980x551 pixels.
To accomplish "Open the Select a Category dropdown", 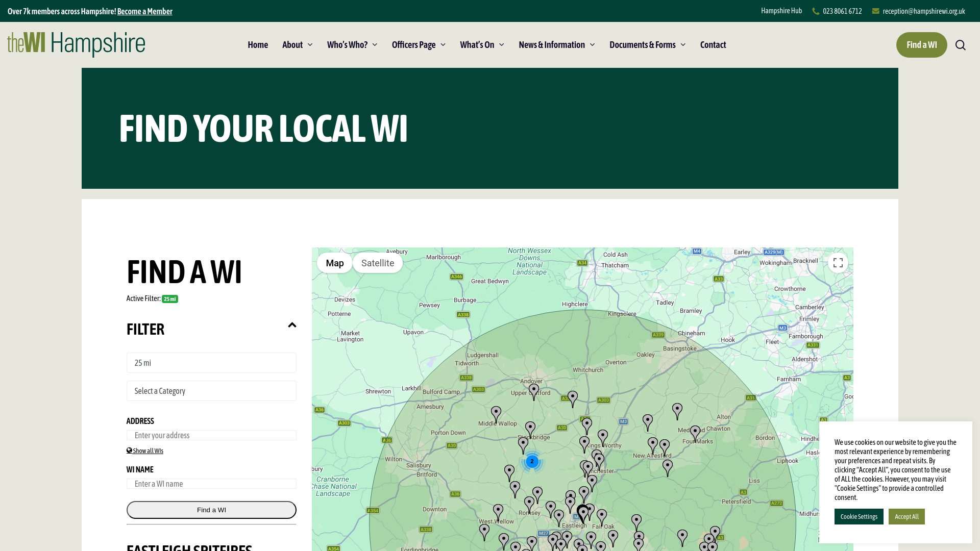I will point(211,391).
